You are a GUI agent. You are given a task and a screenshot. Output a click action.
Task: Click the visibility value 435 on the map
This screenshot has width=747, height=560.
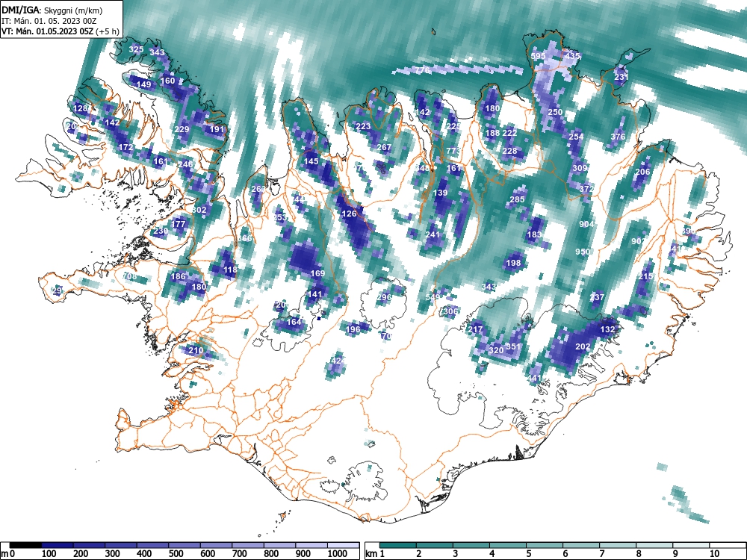[x=573, y=56]
